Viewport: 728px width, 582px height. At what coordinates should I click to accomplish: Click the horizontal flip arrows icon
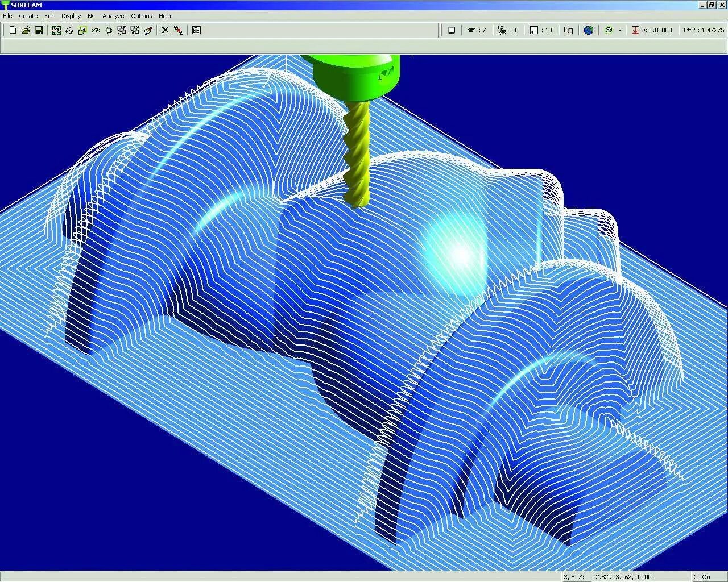coord(96,30)
